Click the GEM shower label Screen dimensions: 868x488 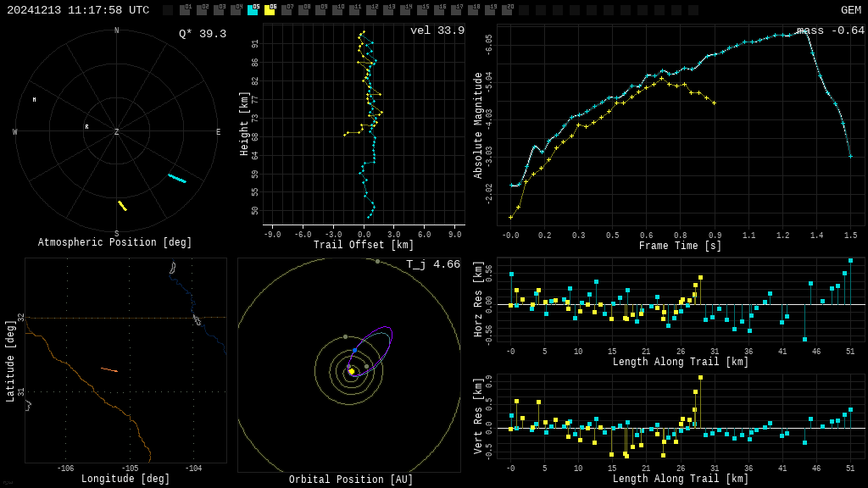[x=850, y=10]
